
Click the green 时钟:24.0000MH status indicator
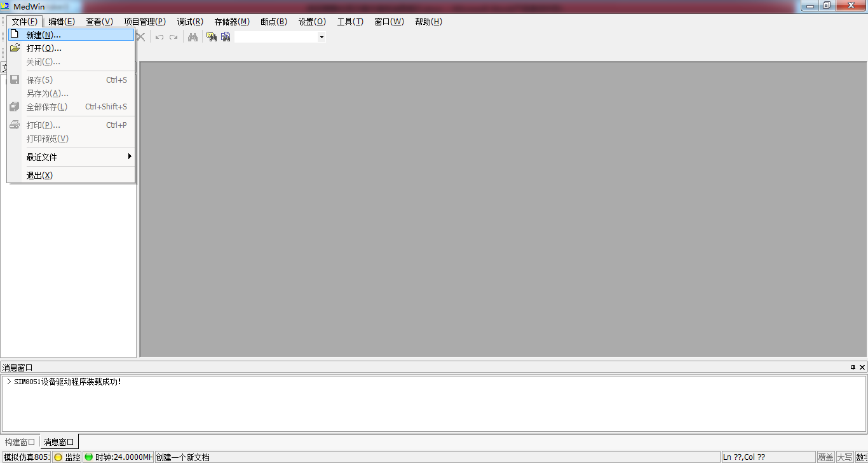(118, 457)
